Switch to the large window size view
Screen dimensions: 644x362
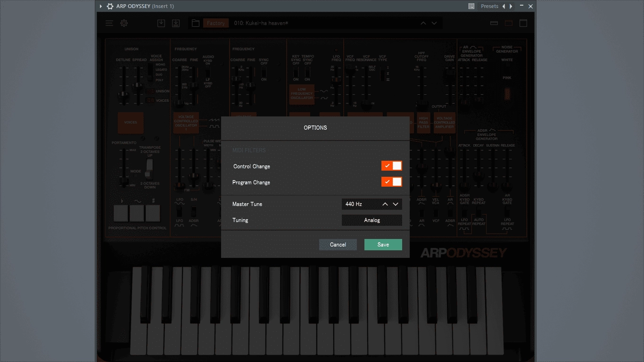point(523,23)
